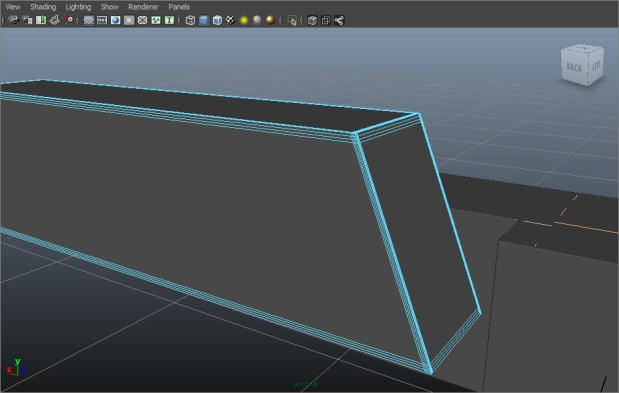Viewport: 619px width, 393px height.
Task: Click the Image Plane icon
Action: pos(54,20)
